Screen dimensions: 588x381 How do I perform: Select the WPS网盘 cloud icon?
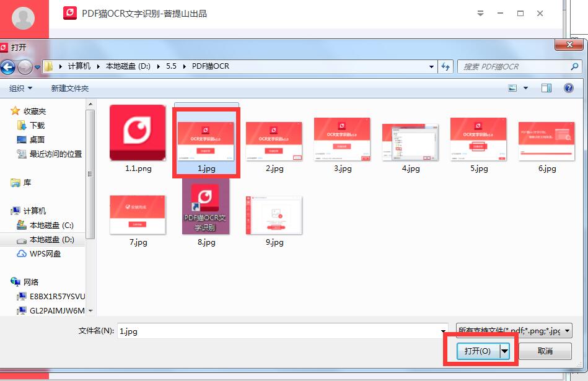21,254
